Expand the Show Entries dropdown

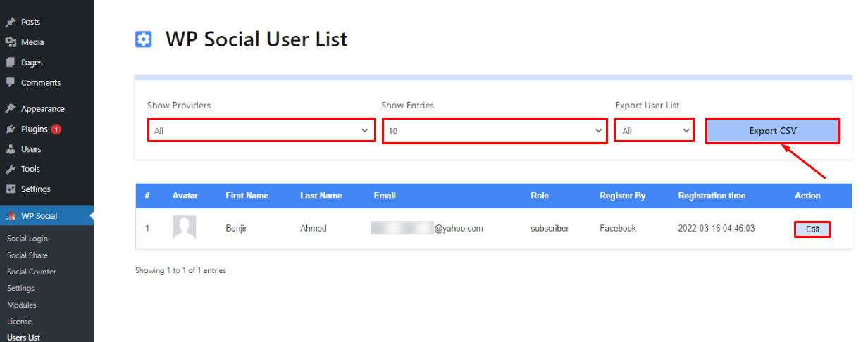click(495, 131)
